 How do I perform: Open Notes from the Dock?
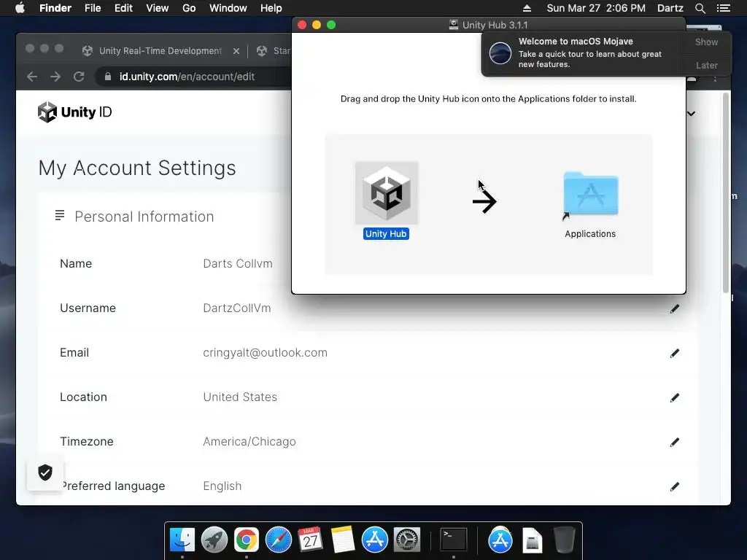343,540
